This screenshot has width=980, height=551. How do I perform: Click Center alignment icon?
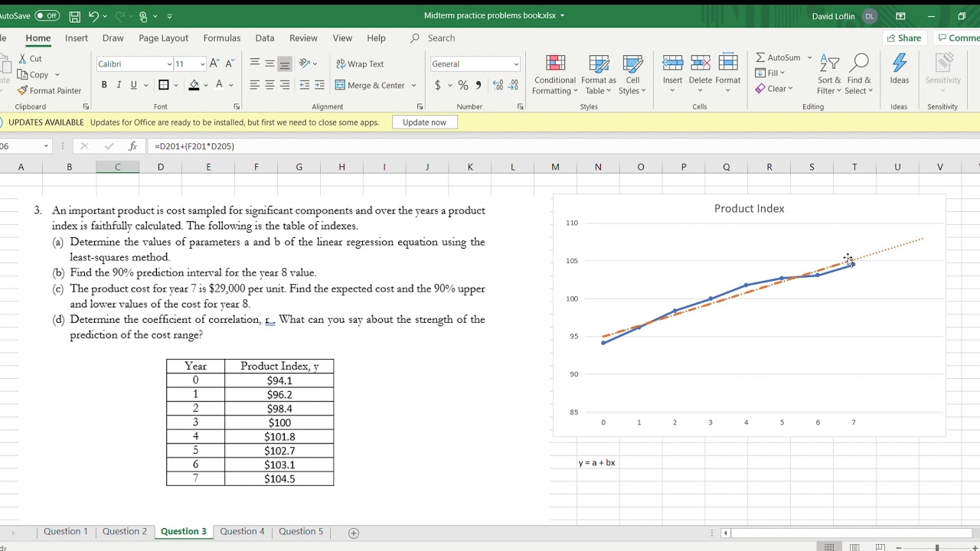pos(269,85)
